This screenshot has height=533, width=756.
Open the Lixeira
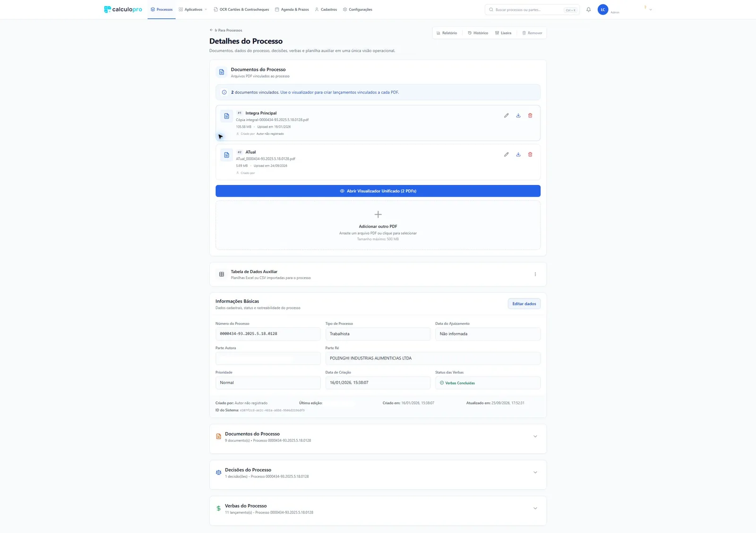pos(503,33)
